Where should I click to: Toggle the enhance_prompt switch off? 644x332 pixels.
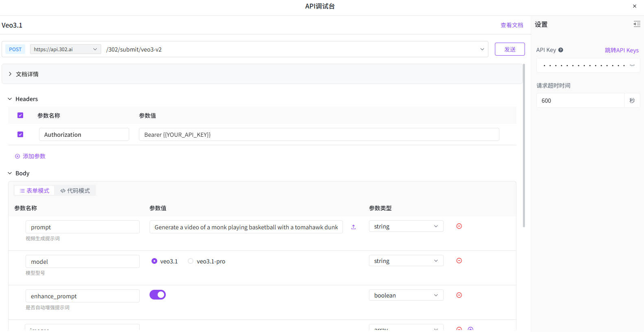point(158,295)
